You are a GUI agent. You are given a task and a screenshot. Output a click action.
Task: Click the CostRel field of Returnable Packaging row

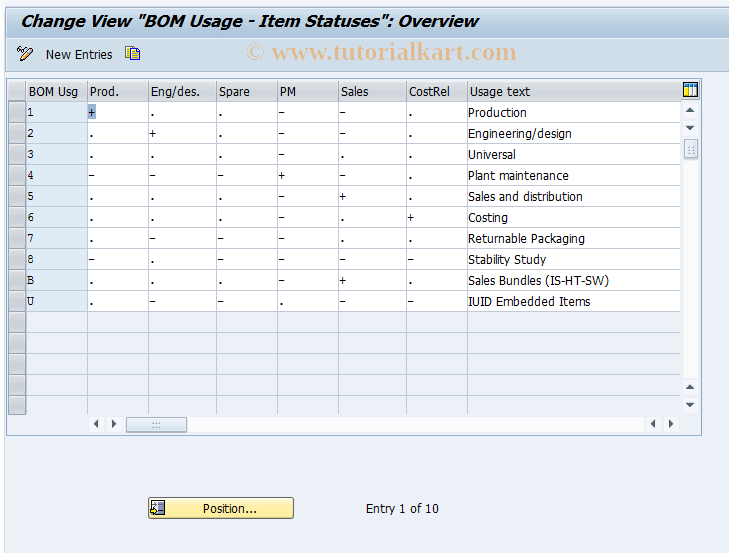[x=437, y=239]
